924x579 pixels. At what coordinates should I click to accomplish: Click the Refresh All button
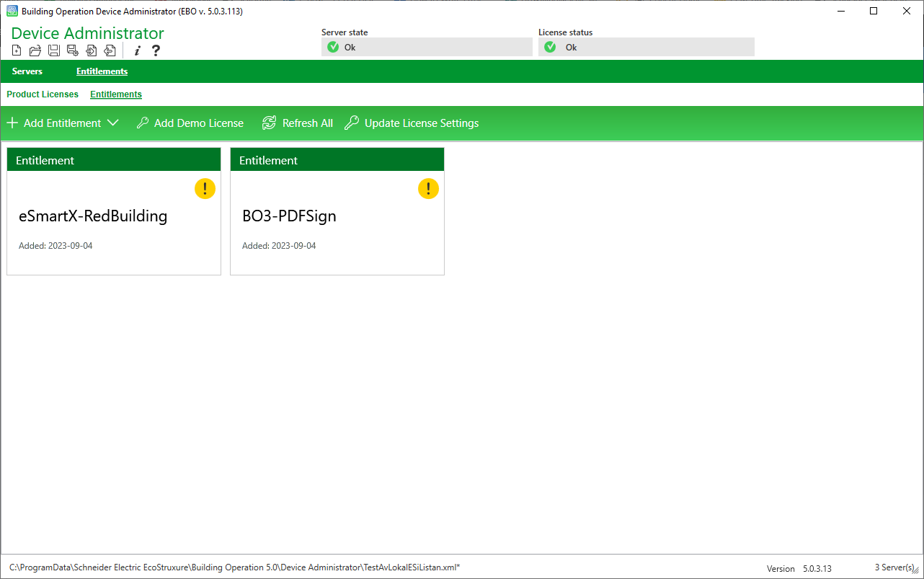[298, 123]
